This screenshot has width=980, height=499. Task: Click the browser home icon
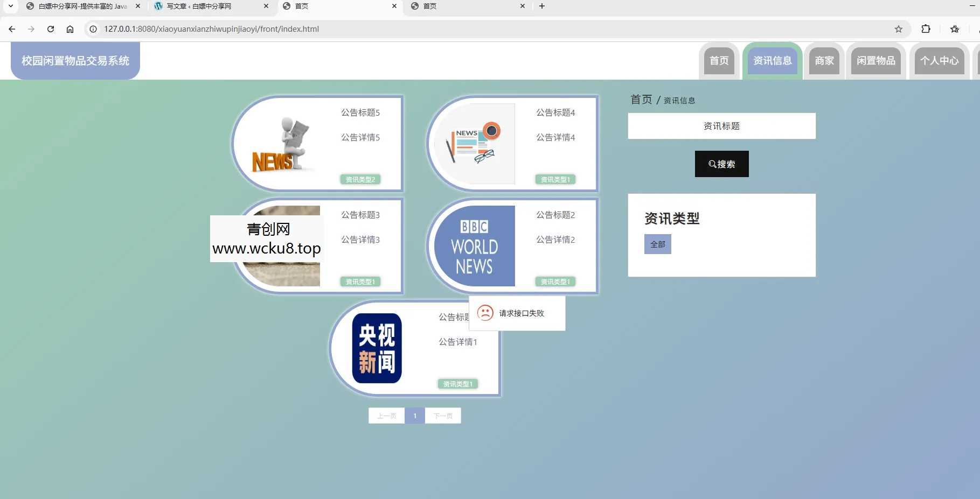coord(70,29)
